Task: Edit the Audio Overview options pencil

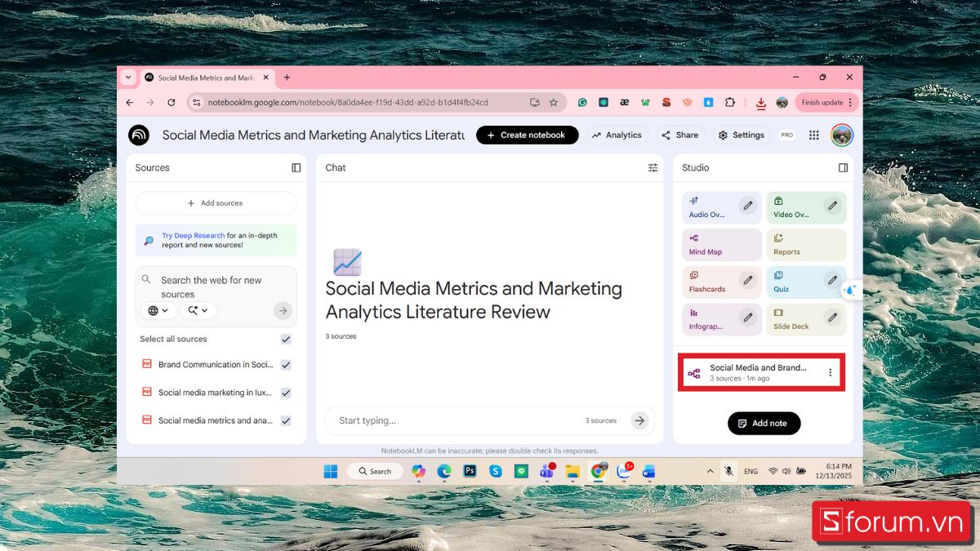Action: click(747, 206)
